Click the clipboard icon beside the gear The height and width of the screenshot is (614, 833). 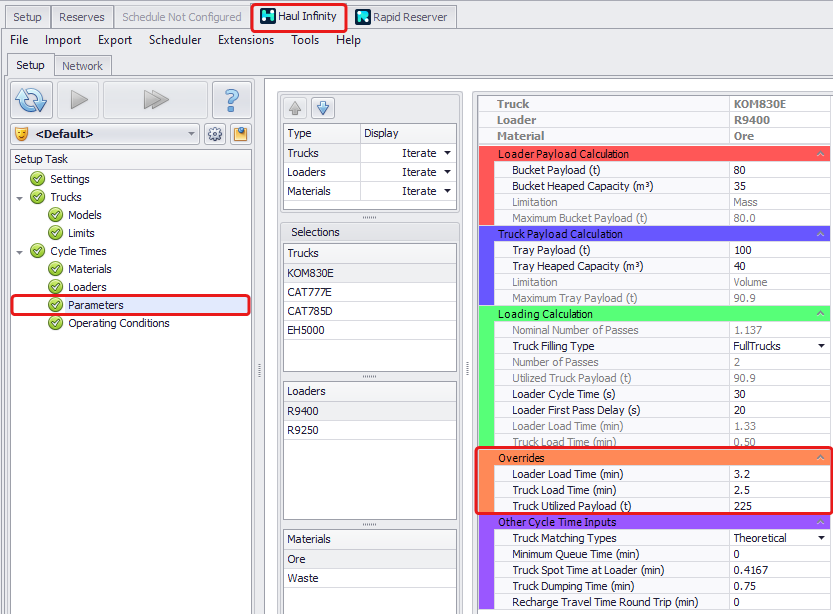coord(240,134)
